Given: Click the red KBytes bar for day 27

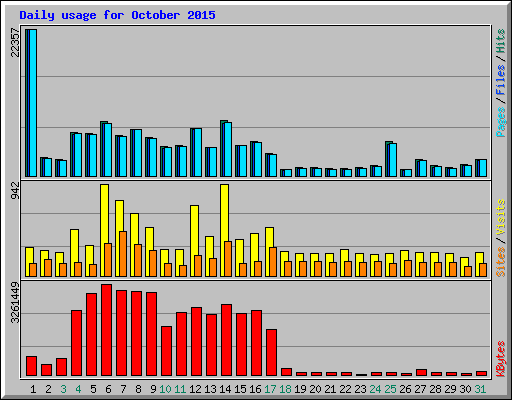Looking at the screenshot, I should click(x=422, y=373).
